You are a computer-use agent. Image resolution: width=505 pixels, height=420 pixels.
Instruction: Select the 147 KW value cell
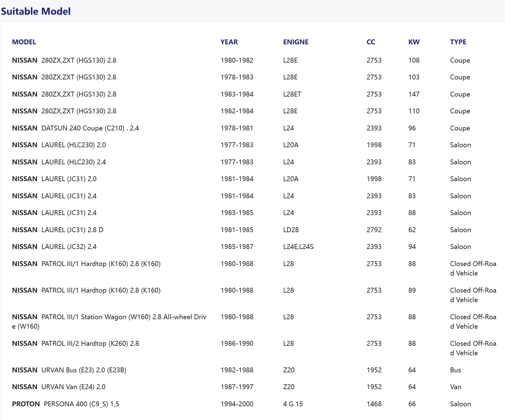click(x=413, y=94)
